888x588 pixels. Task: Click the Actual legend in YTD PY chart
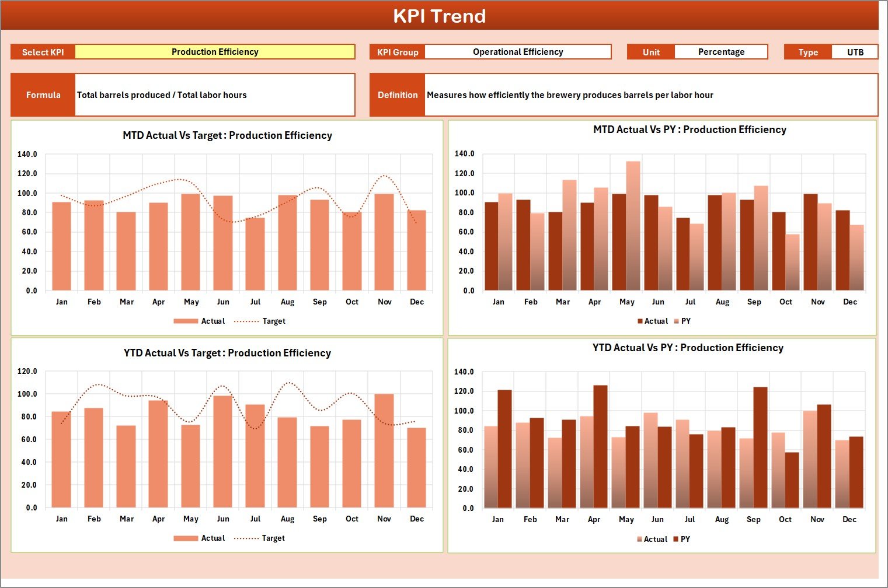point(656,539)
